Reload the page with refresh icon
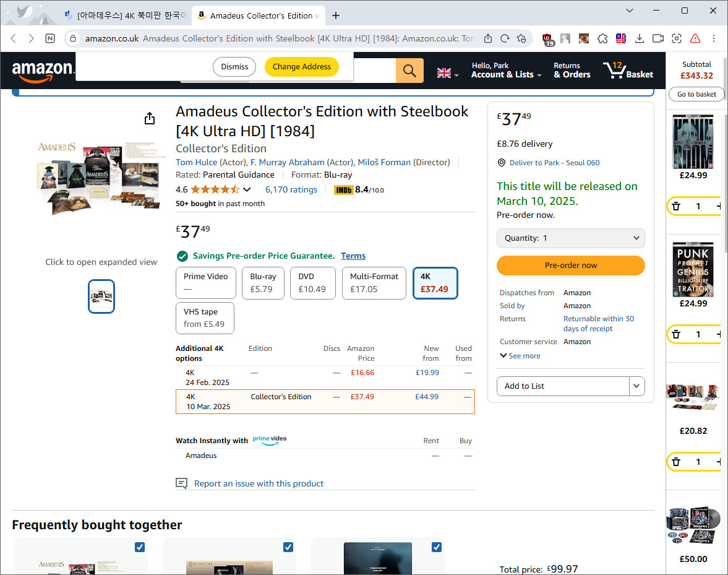 (x=505, y=38)
